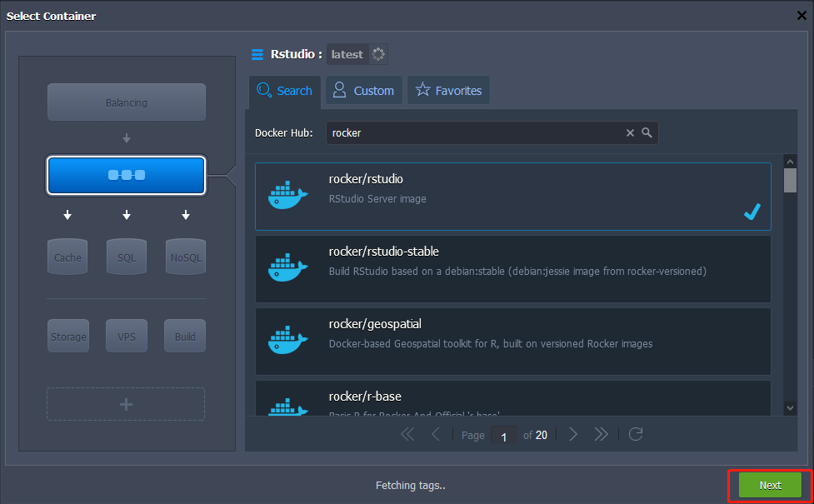Image resolution: width=814 pixels, height=504 pixels.
Task: Click the search magnifier icon in Docker Hub field
Action: pyautogui.click(x=647, y=132)
